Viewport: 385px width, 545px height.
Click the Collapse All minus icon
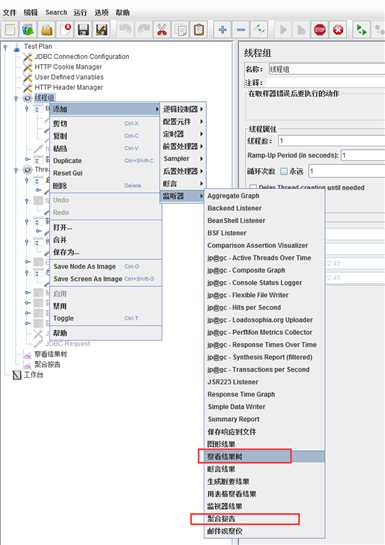coord(241,30)
